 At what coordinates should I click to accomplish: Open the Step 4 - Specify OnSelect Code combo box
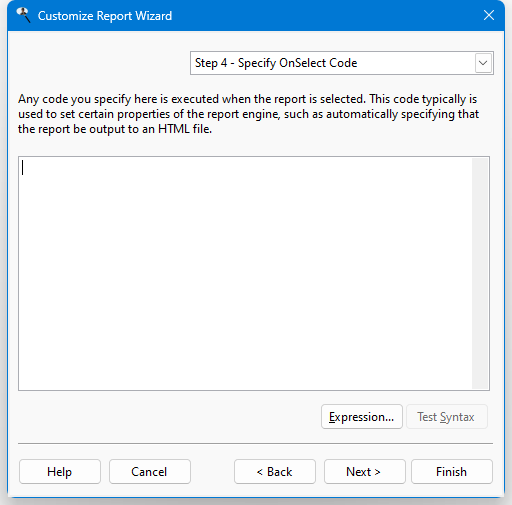click(342, 63)
